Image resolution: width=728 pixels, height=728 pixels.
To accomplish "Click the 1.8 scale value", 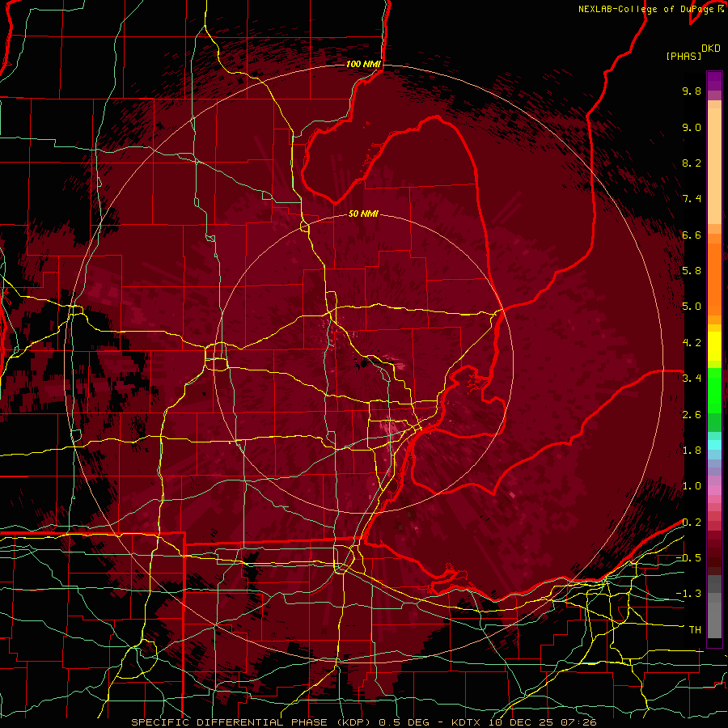I will click(x=692, y=451).
